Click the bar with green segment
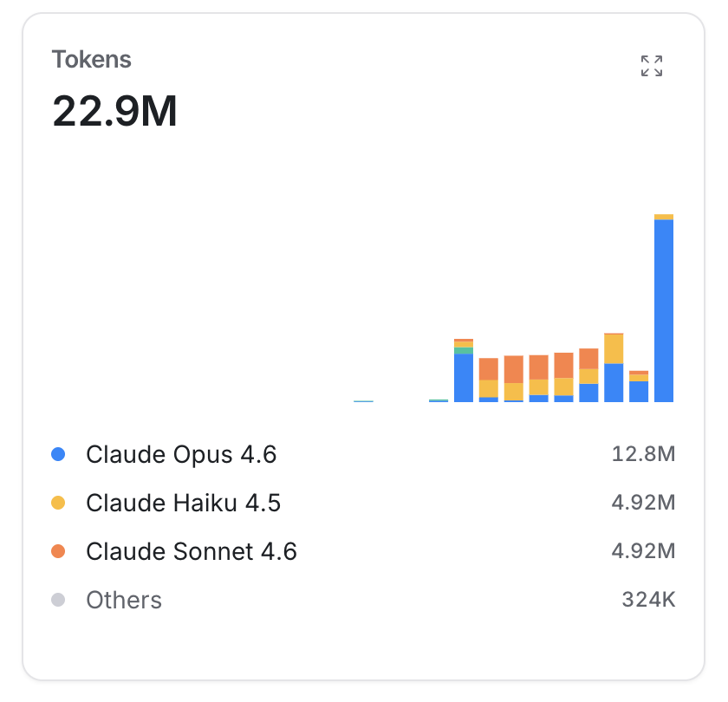 (464, 371)
